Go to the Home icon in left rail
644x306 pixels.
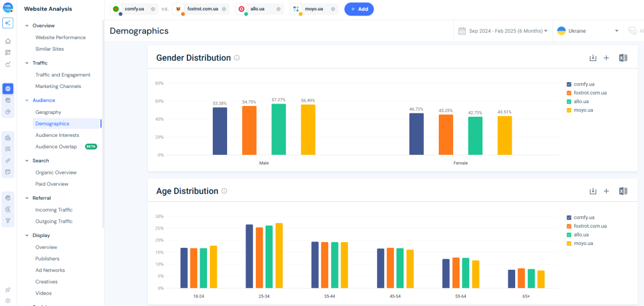[x=8, y=41]
